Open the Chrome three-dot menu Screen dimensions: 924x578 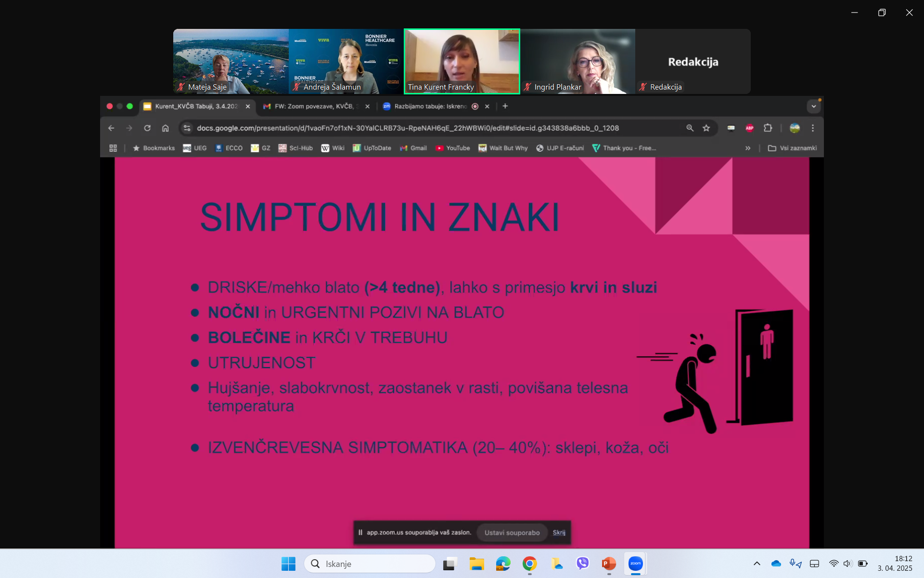813,128
